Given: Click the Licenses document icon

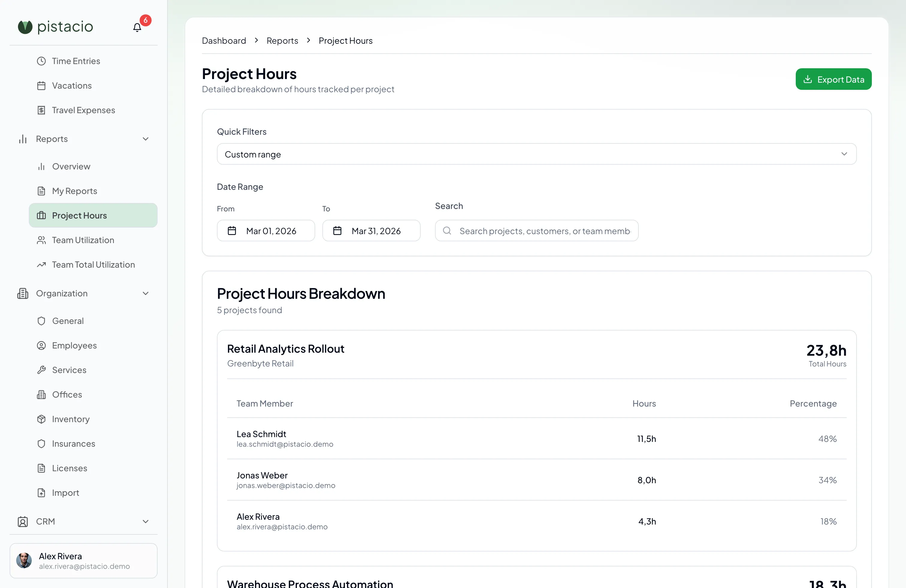Looking at the screenshot, I should click(x=41, y=468).
